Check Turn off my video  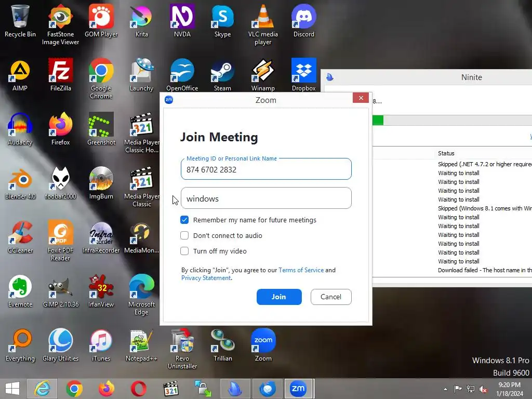184,251
